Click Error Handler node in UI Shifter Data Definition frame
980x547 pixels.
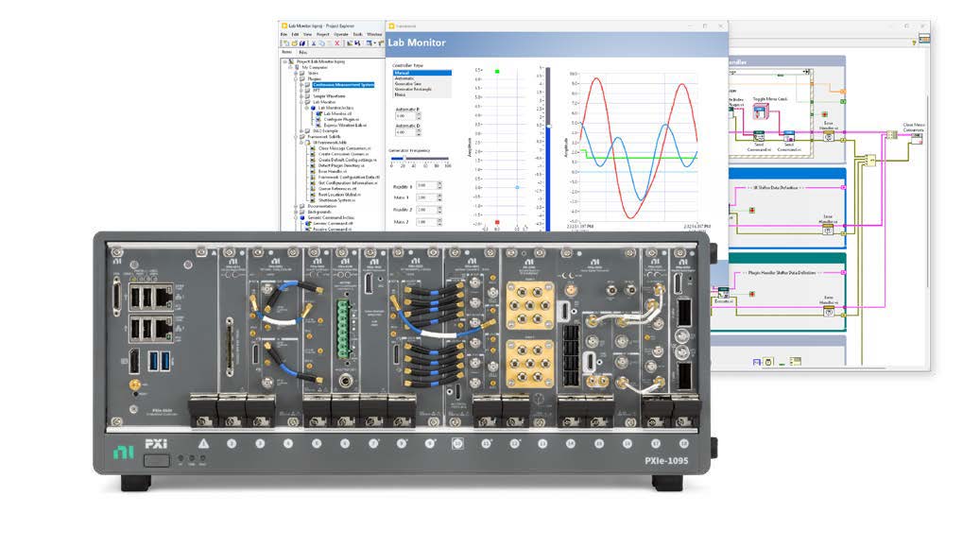pyautogui.click(x=828, y=231)
